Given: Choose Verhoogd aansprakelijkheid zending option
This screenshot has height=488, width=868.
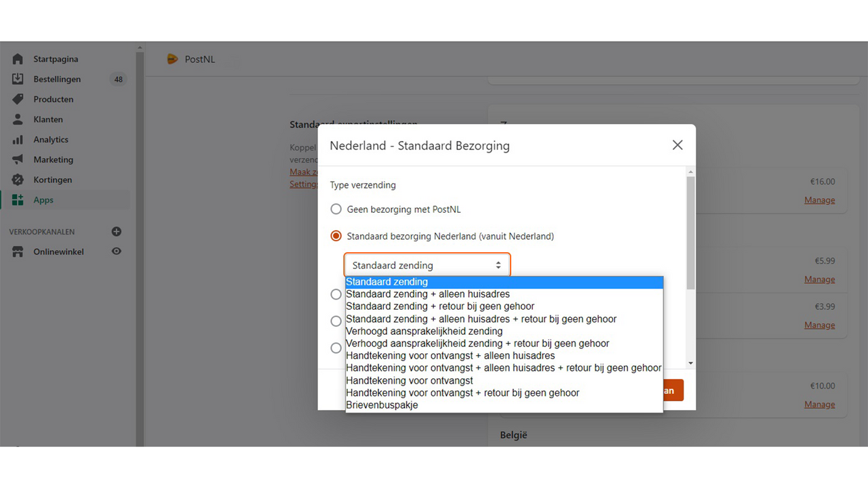Looking at the screenshot, I should [504, 331].
